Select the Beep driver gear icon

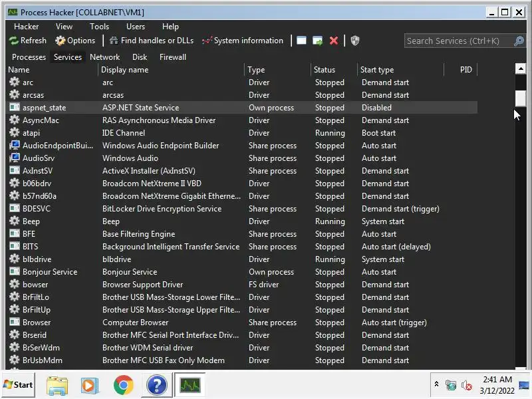click(14, 221)
